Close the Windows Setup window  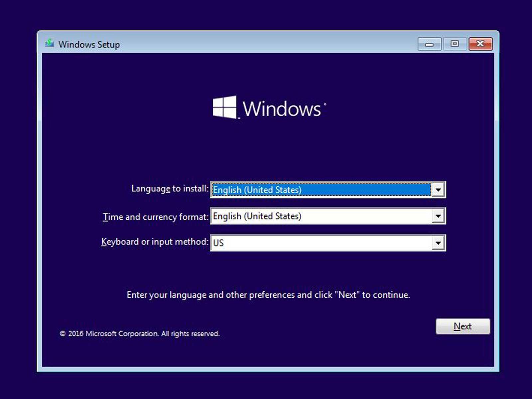[x=480, y=44]
